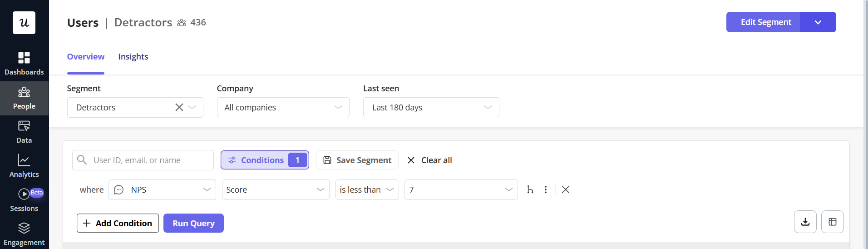Open Engagement in the sidebar
The height and width of the screenshot is (249, 868).
tap(24, 234)
